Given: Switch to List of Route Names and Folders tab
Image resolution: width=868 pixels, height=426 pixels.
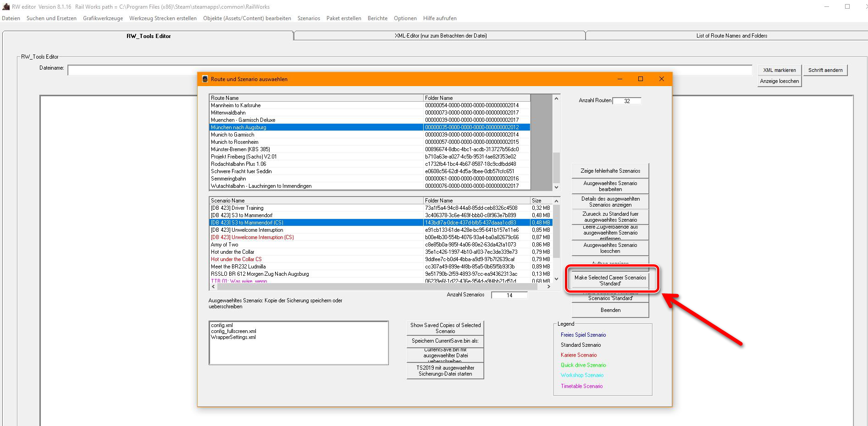Looking at the screenshot, I should pyautogui.click(x=731, y=36).
